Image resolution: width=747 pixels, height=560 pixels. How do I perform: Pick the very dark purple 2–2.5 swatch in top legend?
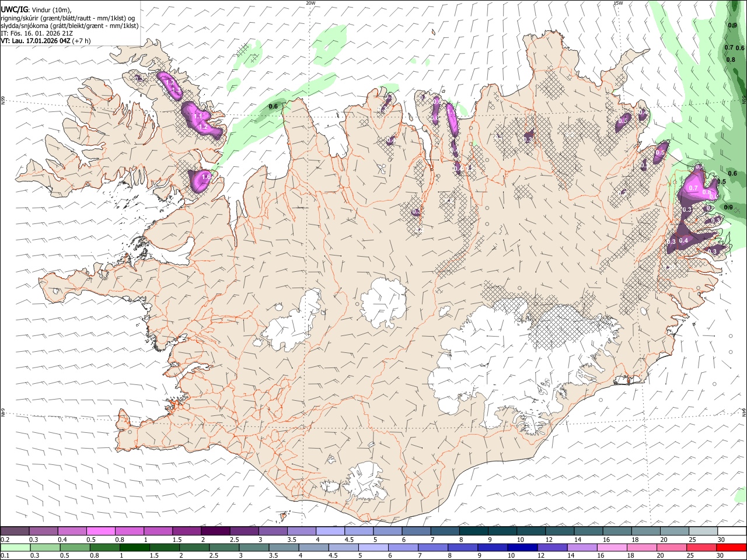click(215, 531)
